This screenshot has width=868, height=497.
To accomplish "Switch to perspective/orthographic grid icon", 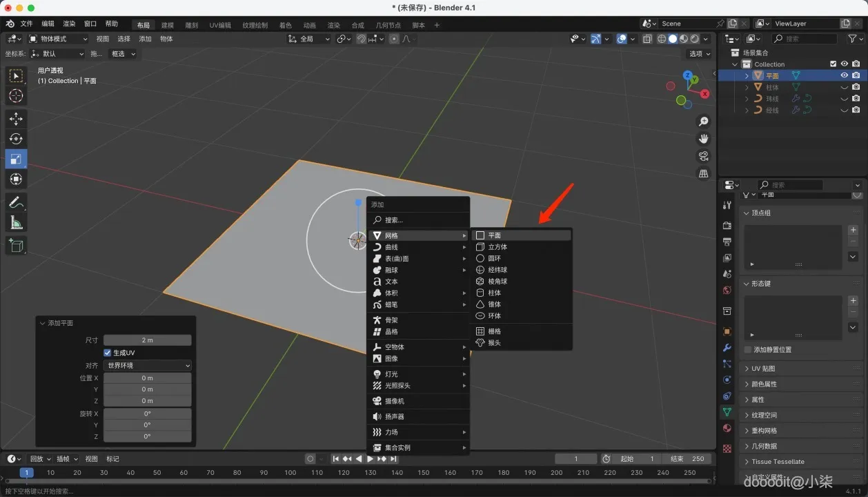I will (704, 173).
